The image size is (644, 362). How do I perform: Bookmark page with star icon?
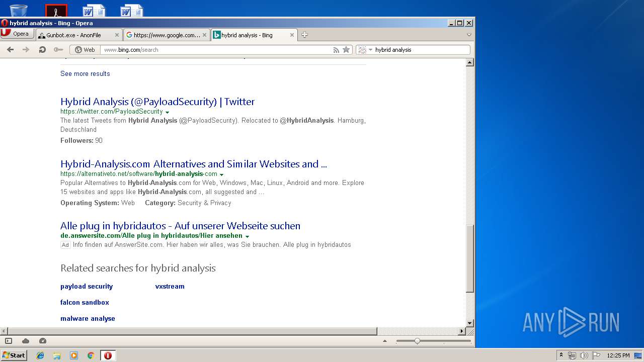tap(346, 50)
